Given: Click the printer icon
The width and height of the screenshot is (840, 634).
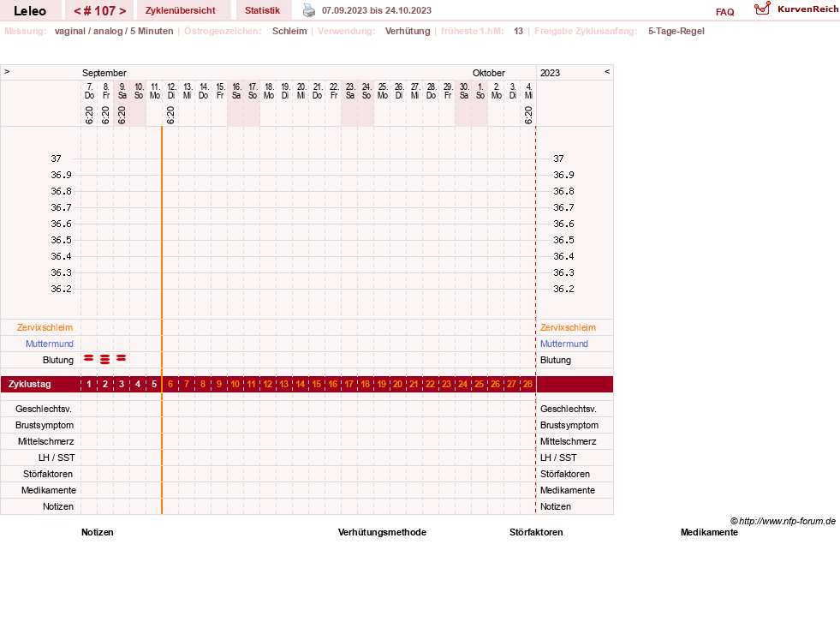Looking at the screenshot, I should click(309, 10).
